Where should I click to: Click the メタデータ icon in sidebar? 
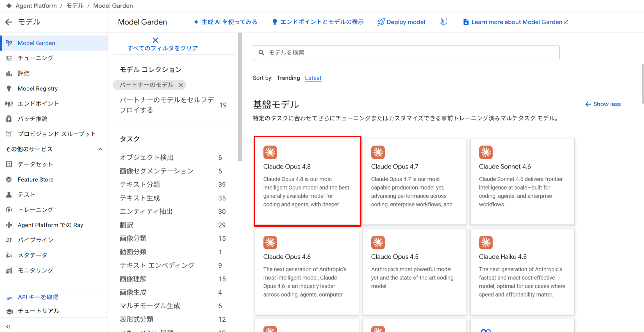(9, 255)
